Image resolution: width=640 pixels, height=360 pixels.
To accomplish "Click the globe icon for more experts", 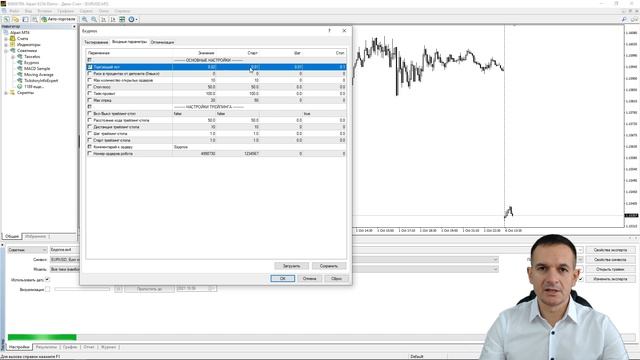I will pos(20,87).
